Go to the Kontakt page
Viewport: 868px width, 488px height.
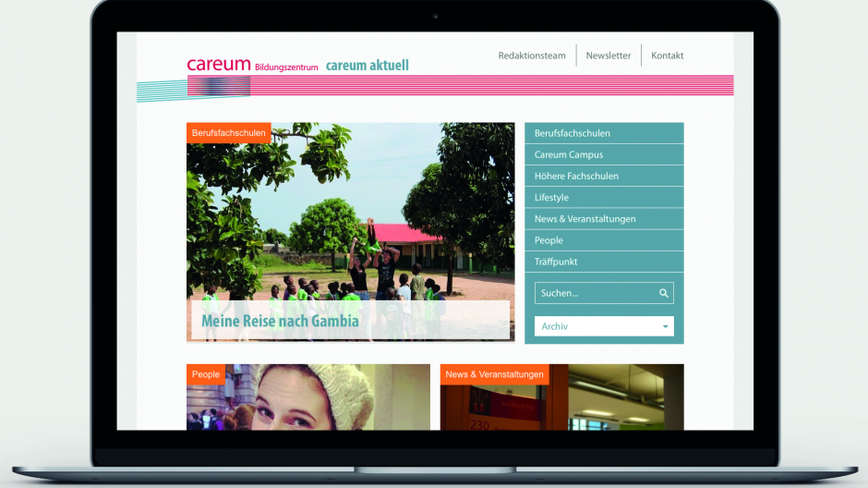click(667, 55)
